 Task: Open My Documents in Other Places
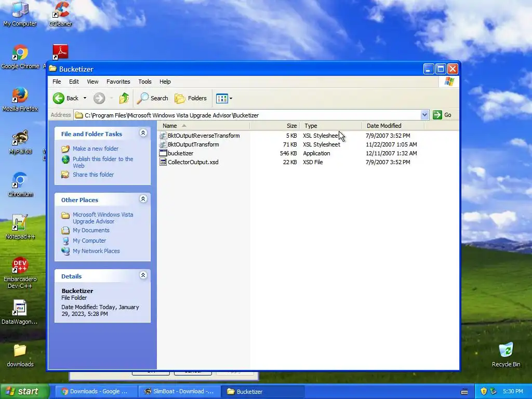[91, 230]
